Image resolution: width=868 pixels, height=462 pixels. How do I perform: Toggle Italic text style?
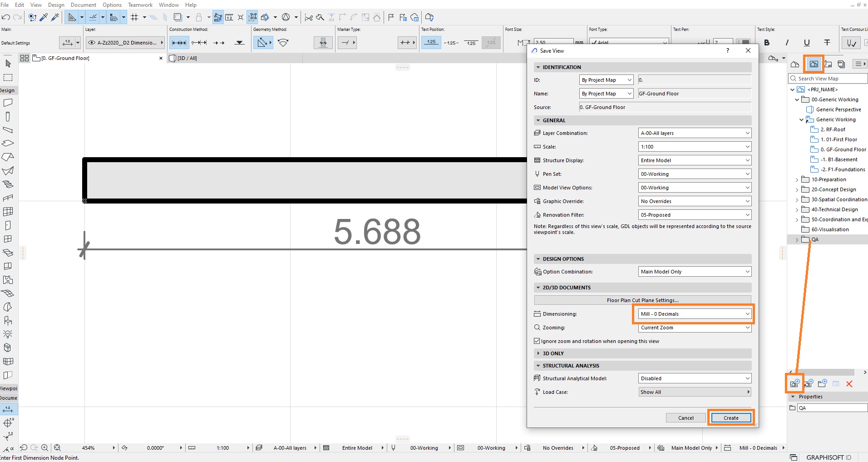pyautogui.click(x=787, y=43)
